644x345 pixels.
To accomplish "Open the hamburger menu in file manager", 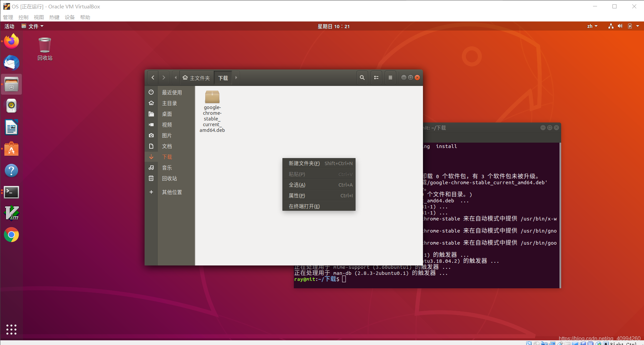I will [390, 78].
